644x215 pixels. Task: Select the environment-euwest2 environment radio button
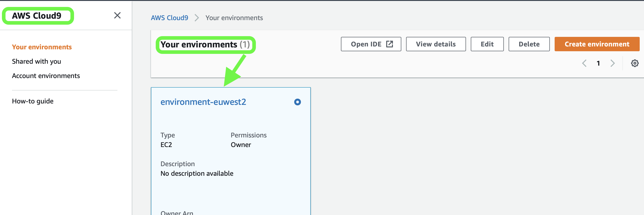(x=298, y=102)
